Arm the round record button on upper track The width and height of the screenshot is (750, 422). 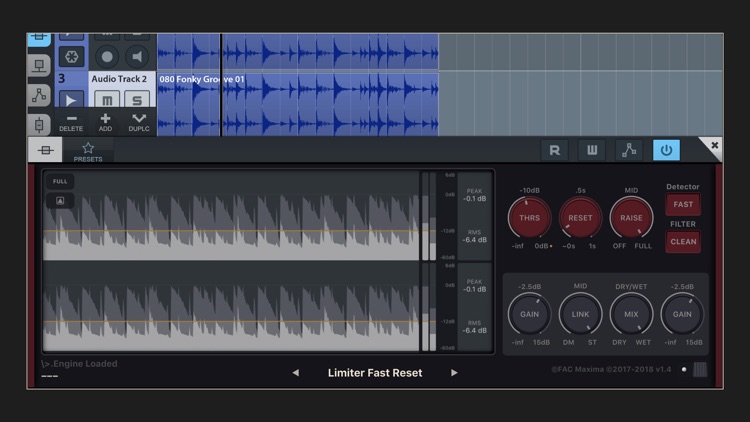tap(107, 57)
